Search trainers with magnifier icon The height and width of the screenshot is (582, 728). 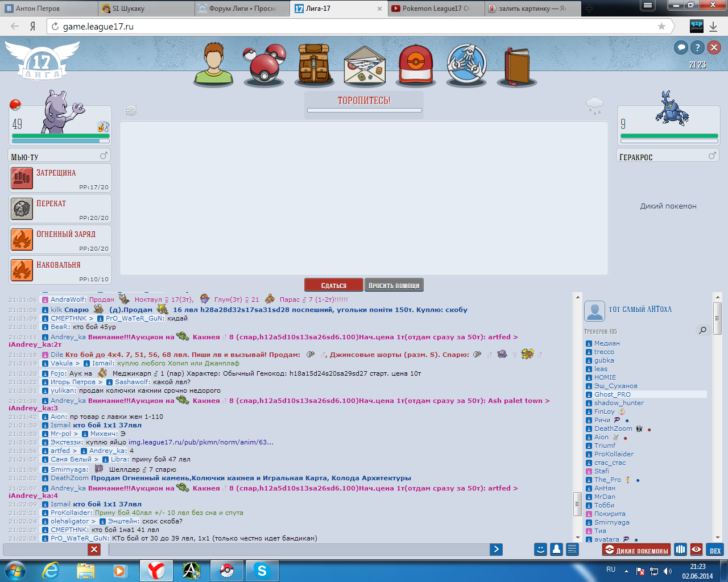(x=703, y=330)
